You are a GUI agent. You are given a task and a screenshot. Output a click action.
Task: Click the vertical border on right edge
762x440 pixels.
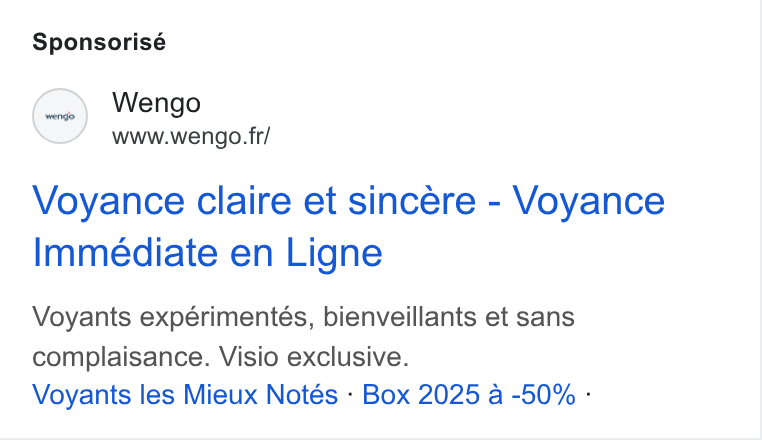[760, 220]
